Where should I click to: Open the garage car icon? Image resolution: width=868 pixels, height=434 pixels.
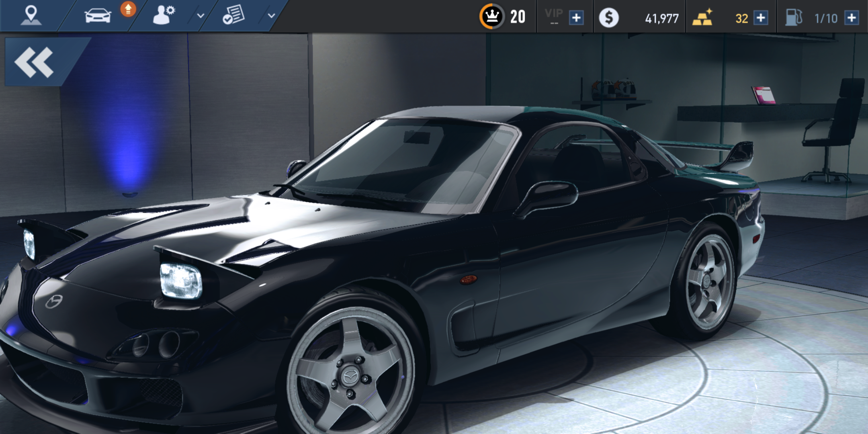coord(98,16)
